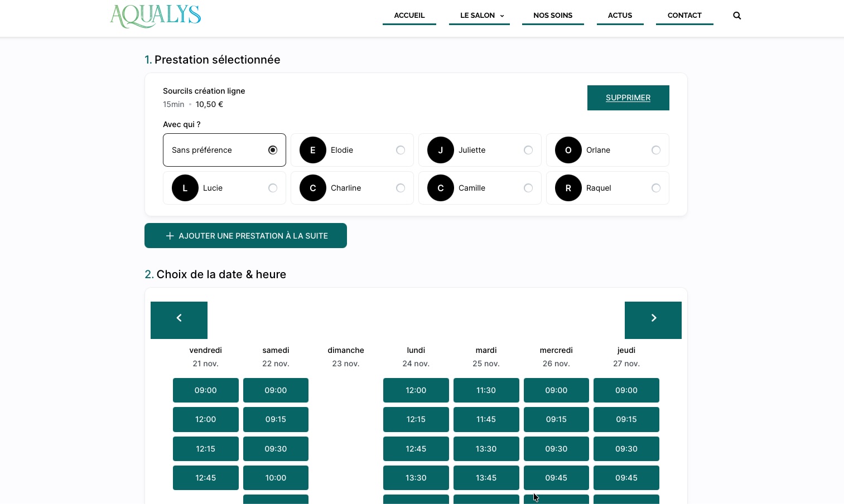844x504 pixels.
Task: Click the Aqualys logo
Action: [x=156, y=16]
